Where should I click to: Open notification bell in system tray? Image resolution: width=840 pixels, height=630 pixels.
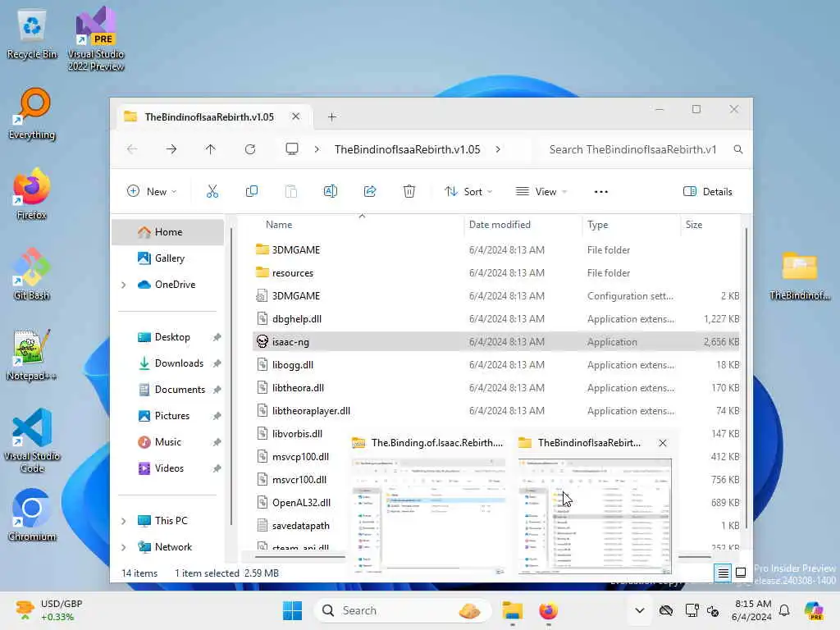(784, 610)
